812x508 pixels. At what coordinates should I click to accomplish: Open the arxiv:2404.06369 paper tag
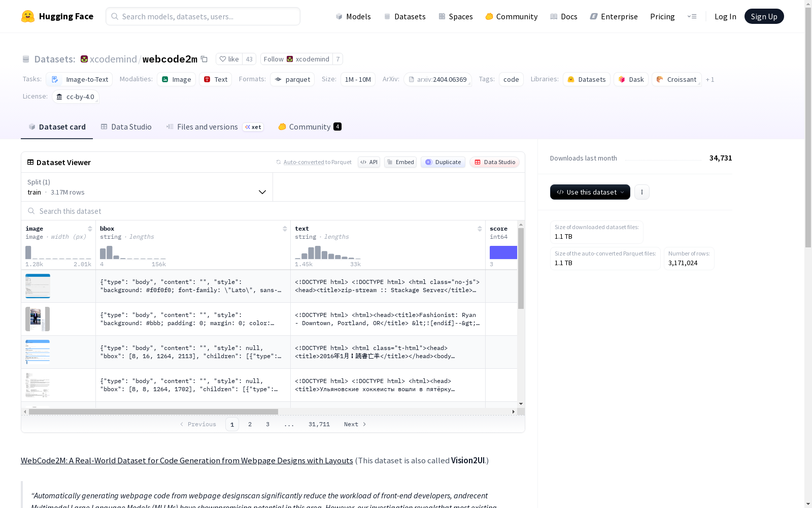(x=437, y=79)
